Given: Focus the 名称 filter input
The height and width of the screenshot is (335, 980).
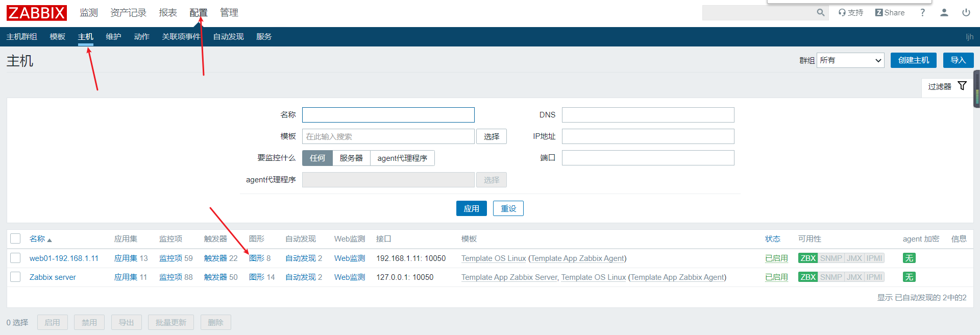Looking at the screenshot, I should (x=388, y=115).
